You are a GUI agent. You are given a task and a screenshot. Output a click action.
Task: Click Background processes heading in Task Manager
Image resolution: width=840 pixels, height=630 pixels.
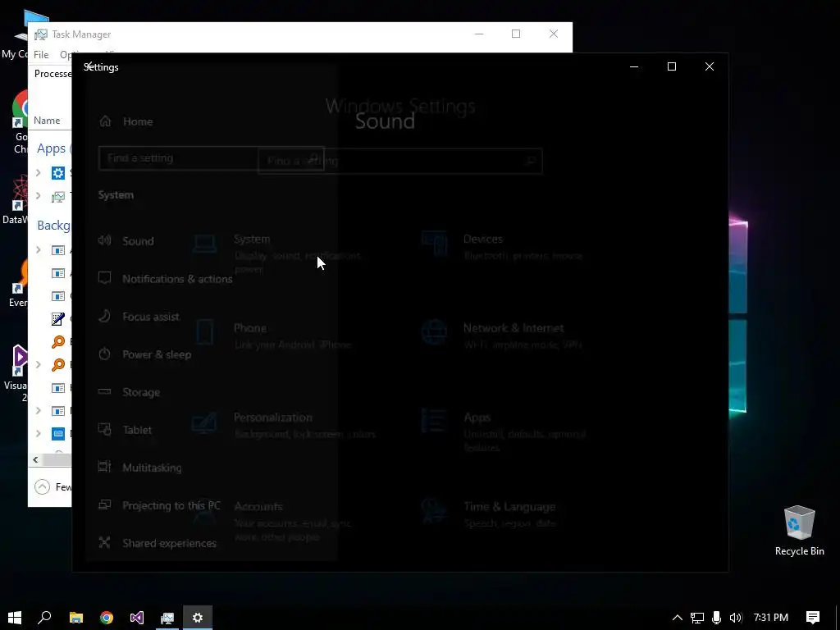[x=53, y=226]
